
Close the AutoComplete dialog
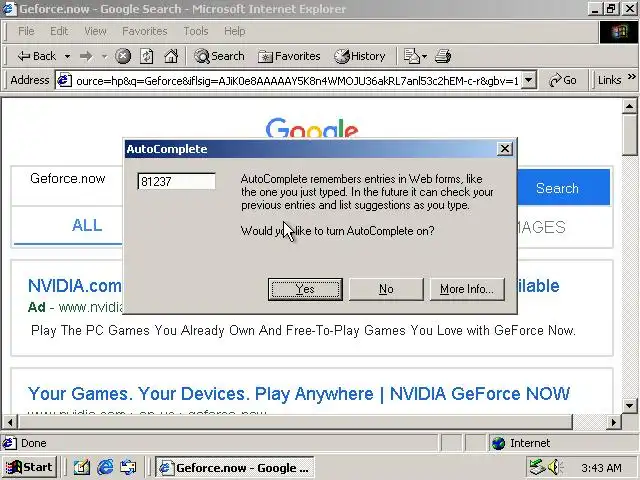[505, 149]
